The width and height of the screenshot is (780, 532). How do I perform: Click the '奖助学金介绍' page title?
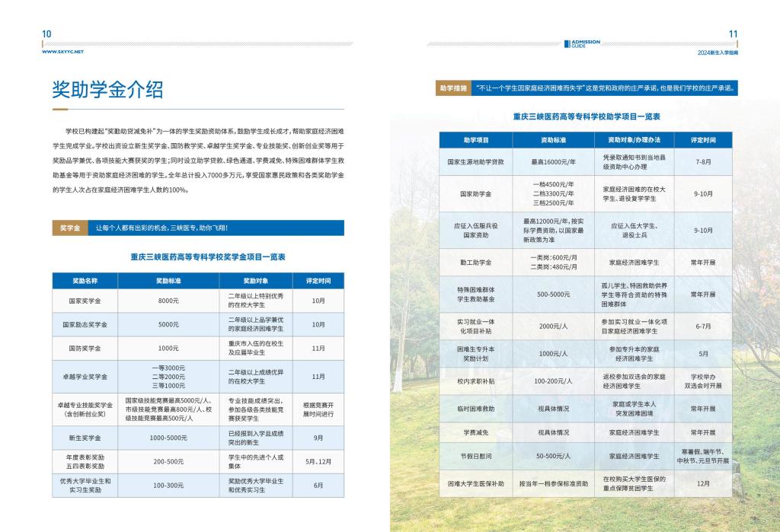click(x=107, y=90)
